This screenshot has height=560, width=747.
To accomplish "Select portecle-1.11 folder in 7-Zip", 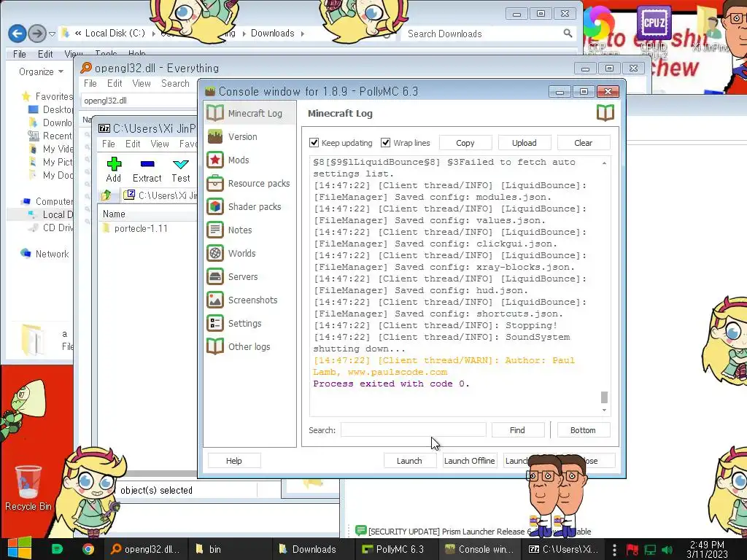I will 135,228.
